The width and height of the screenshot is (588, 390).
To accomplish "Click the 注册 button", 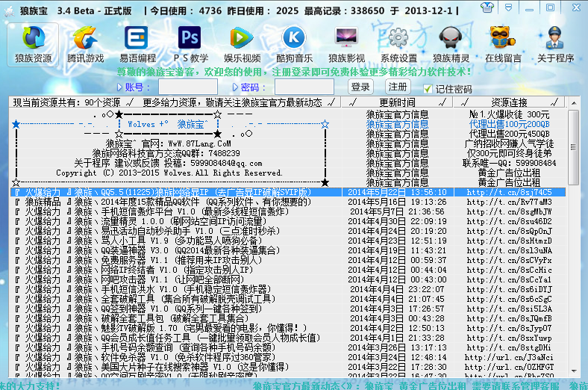I will pyautogui.click(x=398, y=87).
